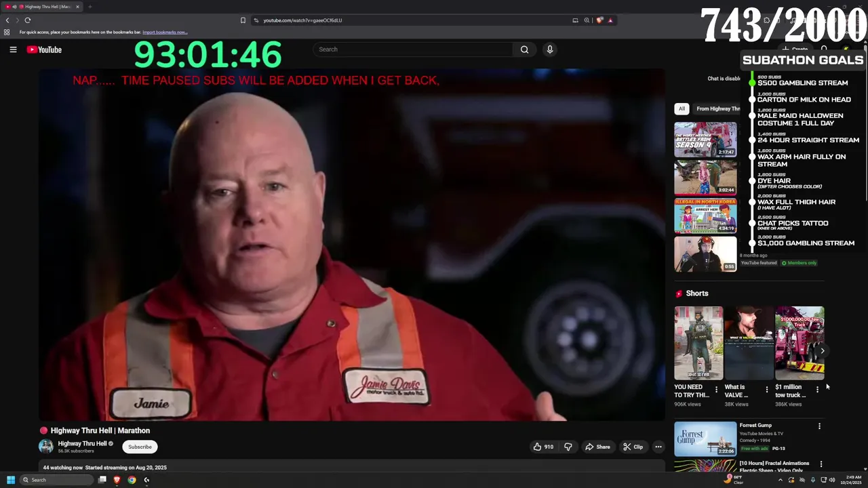Click the Windows taskbar Search box

(x=56, y=480)
